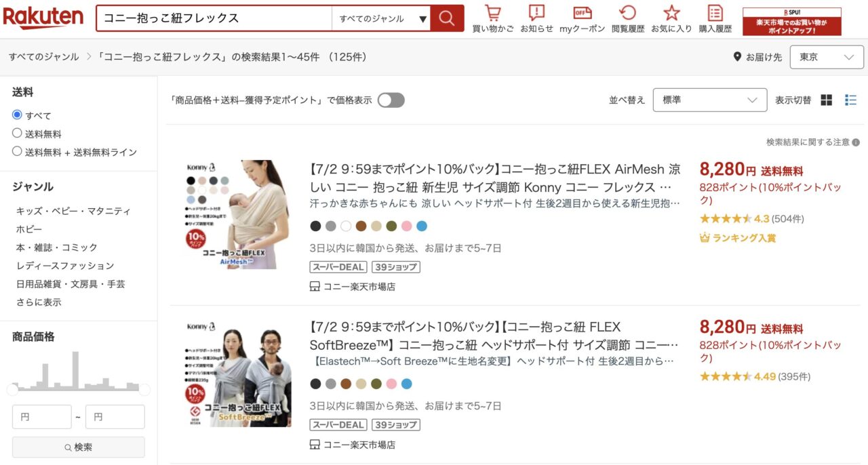This screenshot has height=465, width=868.
Task: Choose blue swatch on SoftBreeze listing
Action: coord(406,384)
